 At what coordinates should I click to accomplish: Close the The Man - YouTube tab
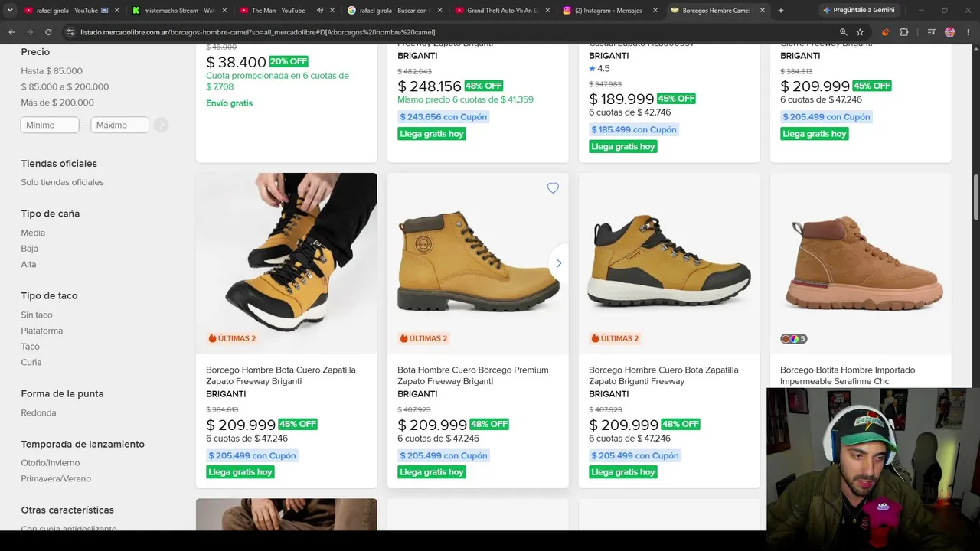coord(333,11)
